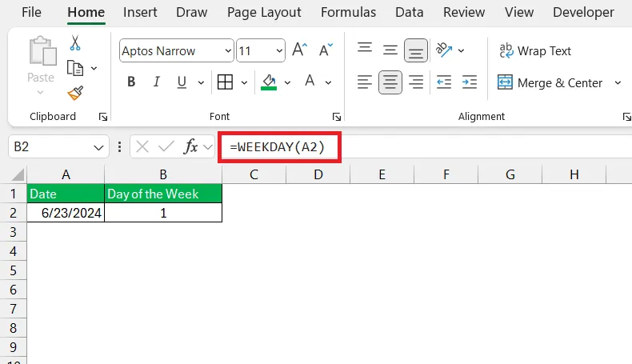The height and width of the screenshot is (364, 632).
Task: Open the Developer tab
Action: 583,12
